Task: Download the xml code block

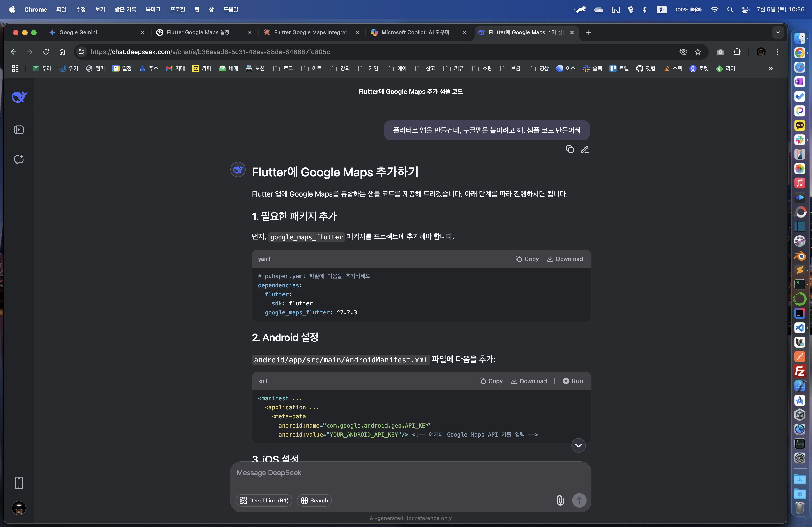Action: (x=528, y=381)
